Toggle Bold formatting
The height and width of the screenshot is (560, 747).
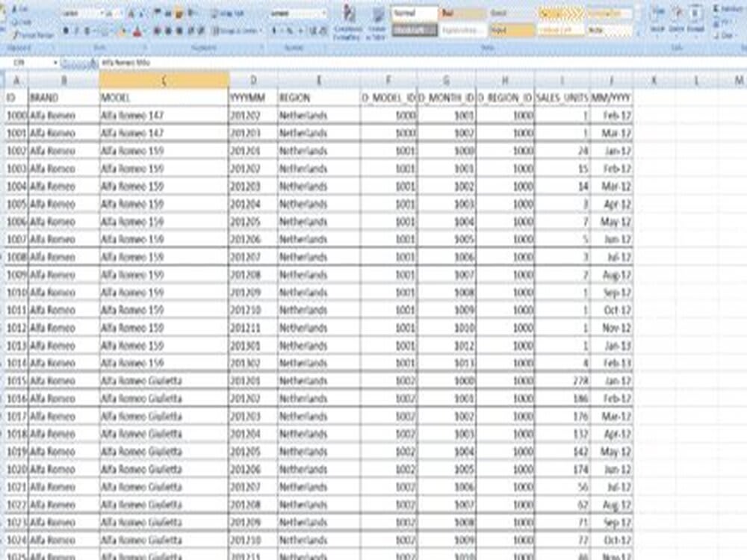tap(66, 31)
